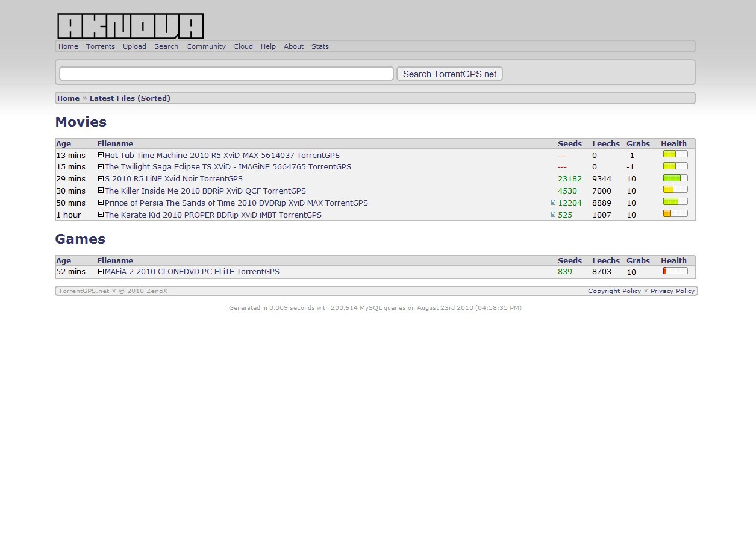Go to the Home menu item
The image size is (756, 545).
(68, 46)
